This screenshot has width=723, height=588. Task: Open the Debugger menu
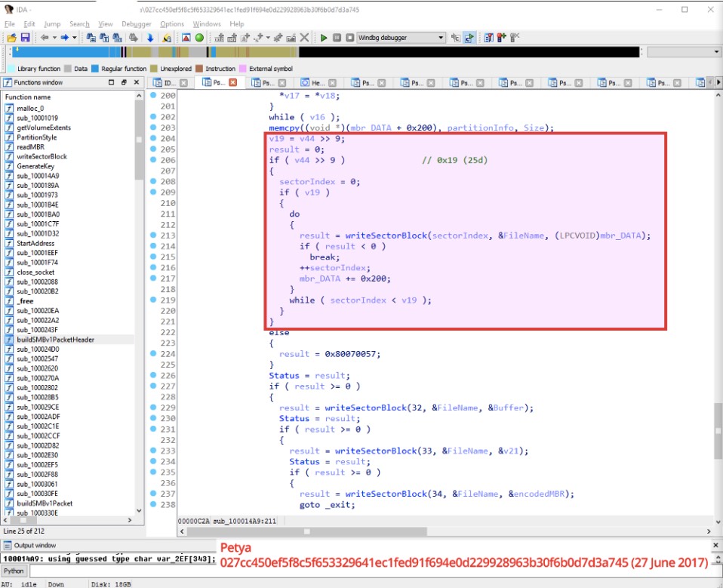(x=136, y=23)
